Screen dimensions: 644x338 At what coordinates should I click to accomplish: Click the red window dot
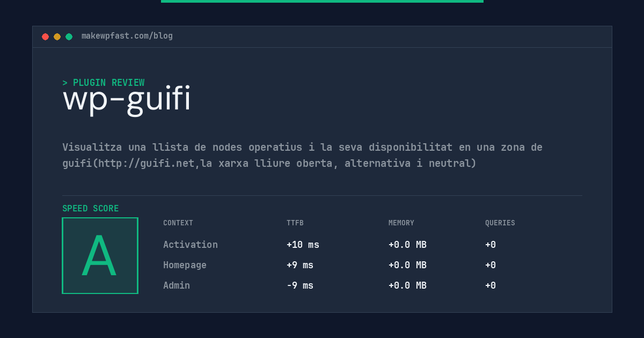(x=46, y=36)
